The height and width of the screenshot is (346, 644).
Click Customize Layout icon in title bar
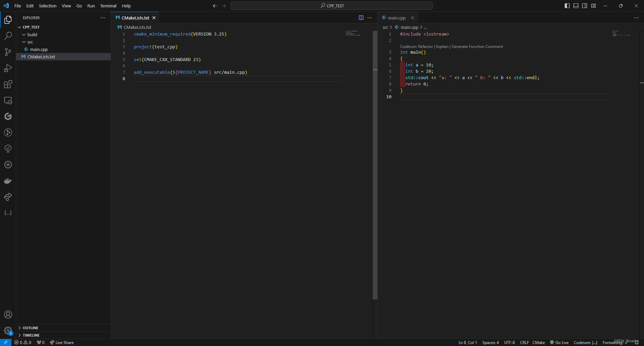[x=594, y=6]
